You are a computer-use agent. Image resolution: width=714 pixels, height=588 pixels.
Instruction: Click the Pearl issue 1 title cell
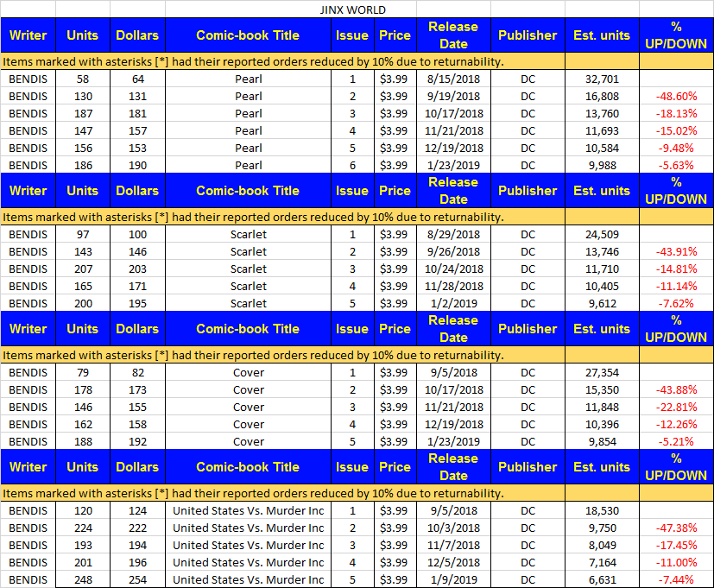[x=248, y=79]
